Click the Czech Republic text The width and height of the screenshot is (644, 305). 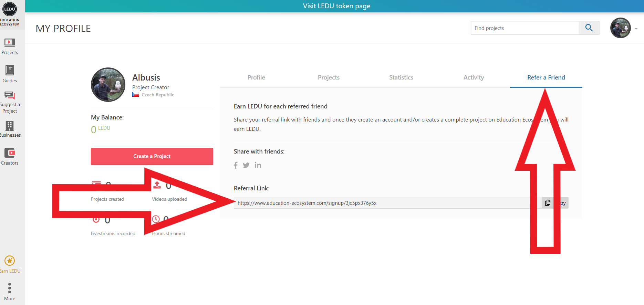(158, 95)
